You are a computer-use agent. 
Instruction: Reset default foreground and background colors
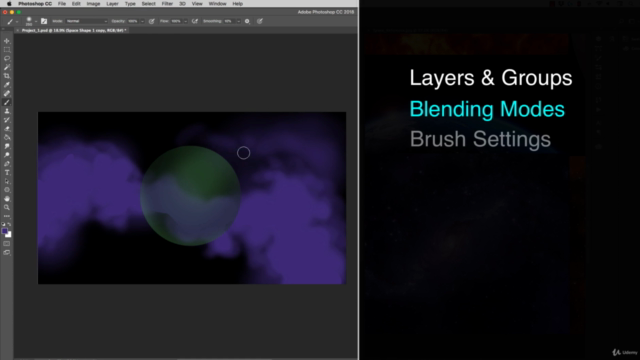click(x=4, y=224)
